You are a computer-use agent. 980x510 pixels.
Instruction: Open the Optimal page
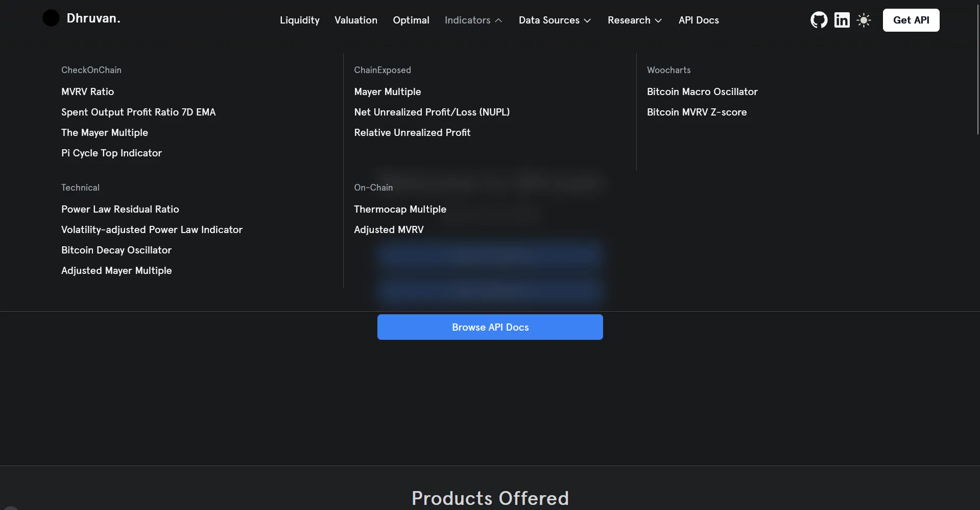click(411, 20)
